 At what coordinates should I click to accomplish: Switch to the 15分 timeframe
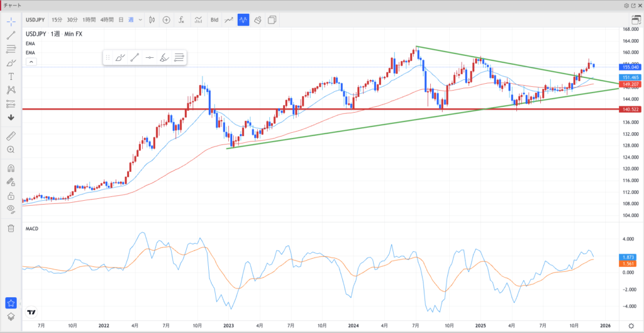coord(56,20)
